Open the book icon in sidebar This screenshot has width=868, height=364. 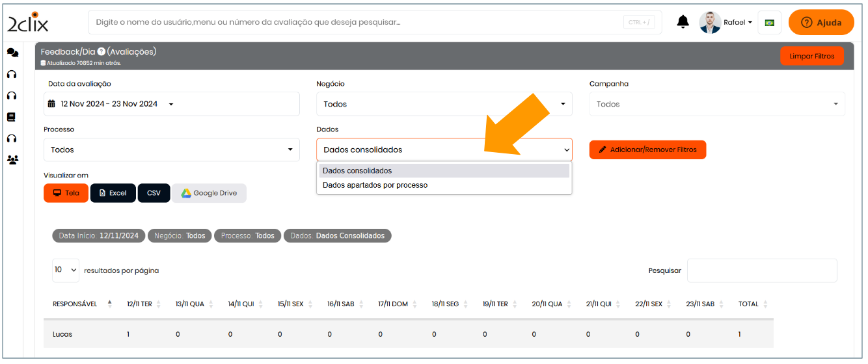coord(12,117)
